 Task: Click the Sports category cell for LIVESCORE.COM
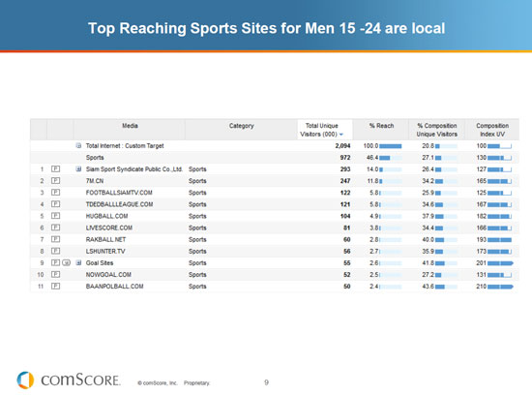coord(197,228)
